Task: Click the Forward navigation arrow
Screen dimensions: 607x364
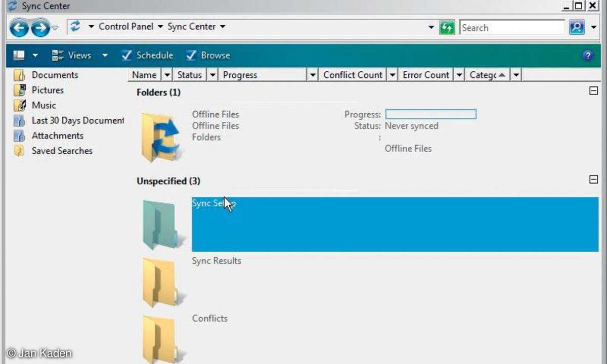Action: point(40,28)
